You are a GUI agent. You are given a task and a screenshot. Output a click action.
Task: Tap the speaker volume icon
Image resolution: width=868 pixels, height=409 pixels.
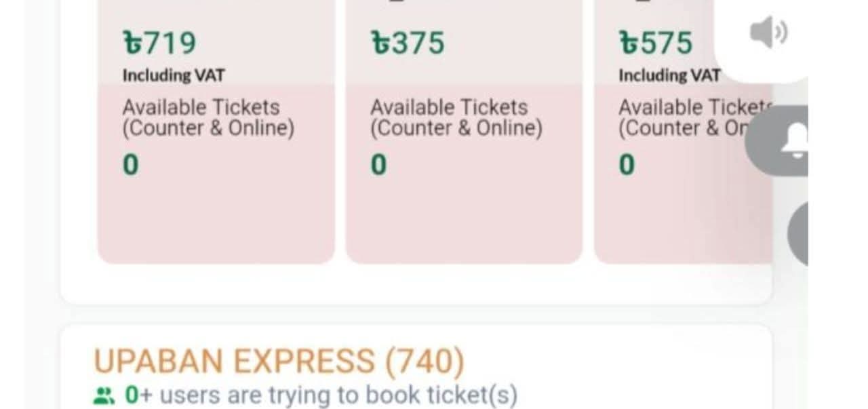point(768,34)
